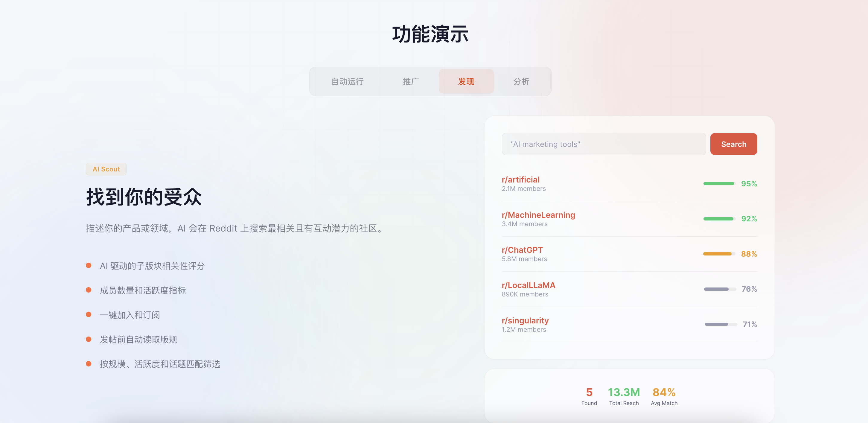Screen dimensions: 868x423
Task: Click the 'AI marketing tools' search input field
Action: (603, 144)
